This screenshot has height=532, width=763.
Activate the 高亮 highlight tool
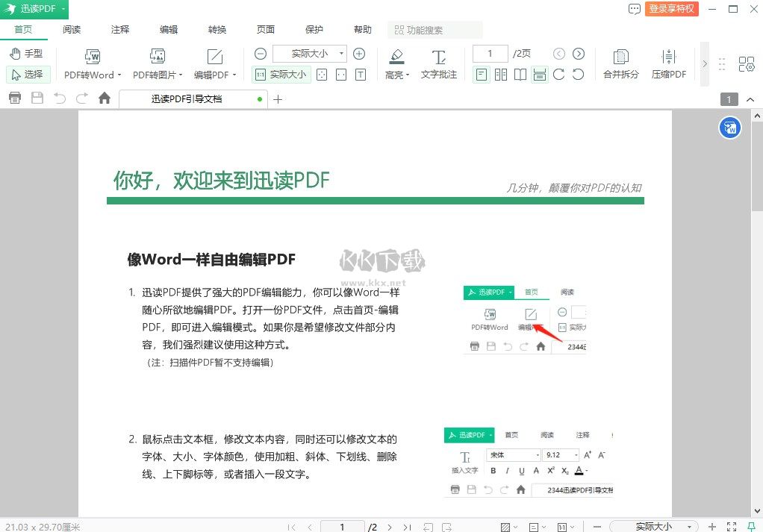(x=396, y=63)
